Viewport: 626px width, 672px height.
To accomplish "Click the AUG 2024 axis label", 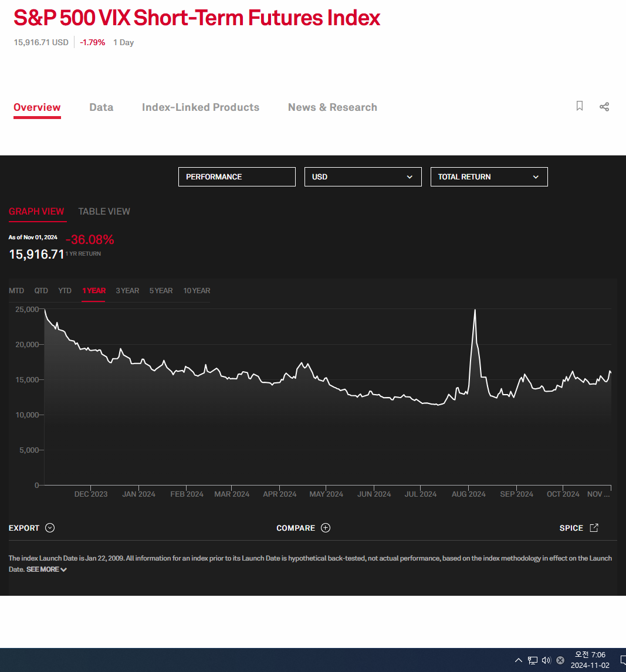I will click(x=468, y=494).
